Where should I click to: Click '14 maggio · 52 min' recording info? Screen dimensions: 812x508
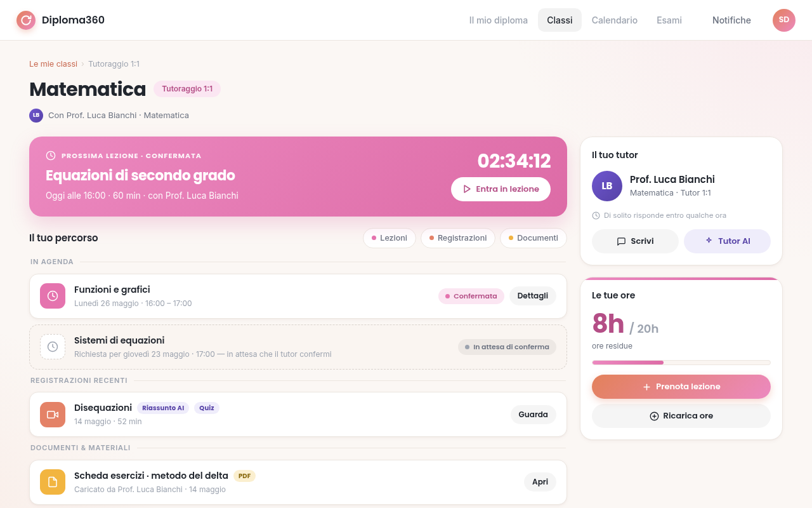coord(108,422)
